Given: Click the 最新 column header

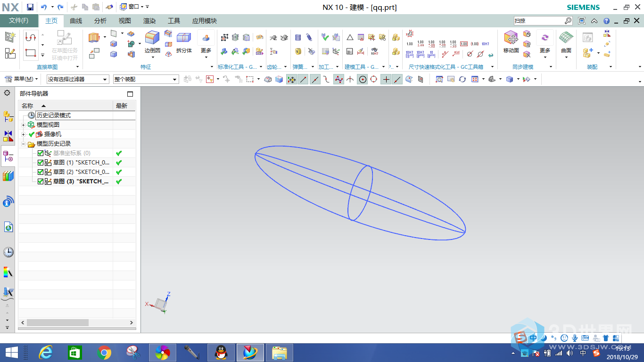Looking at the screenshot, I should pos(124,106).
